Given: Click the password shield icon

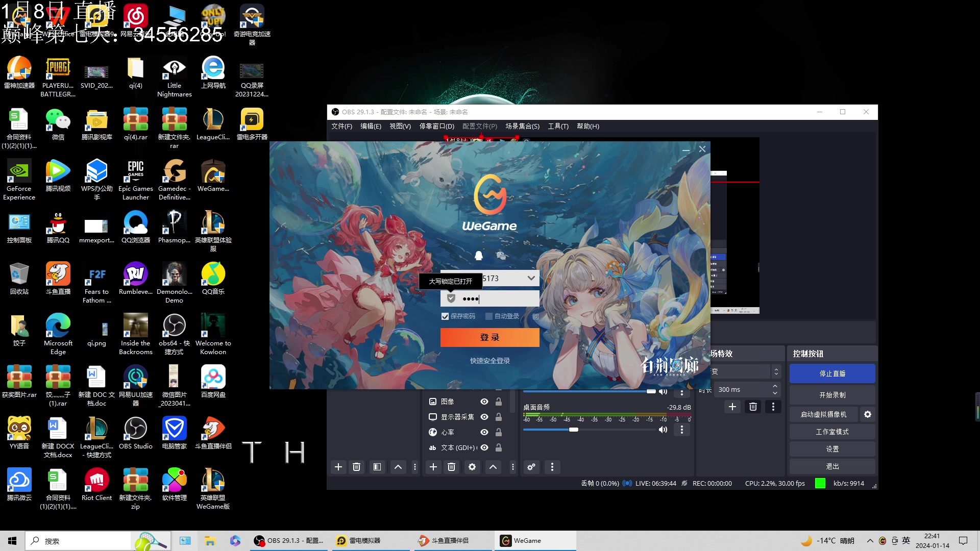Looking at the screenshot, I should (451, 298).
